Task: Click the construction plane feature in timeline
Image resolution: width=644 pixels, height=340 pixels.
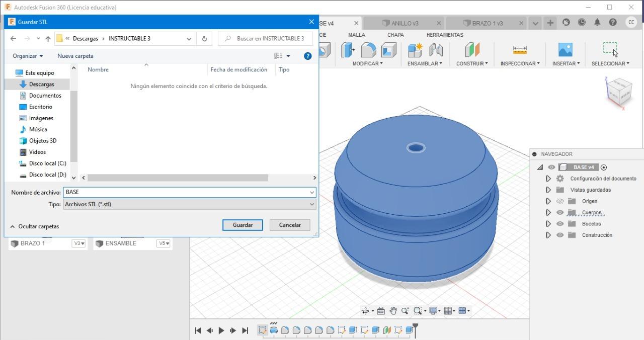Action: click(387, 330)
